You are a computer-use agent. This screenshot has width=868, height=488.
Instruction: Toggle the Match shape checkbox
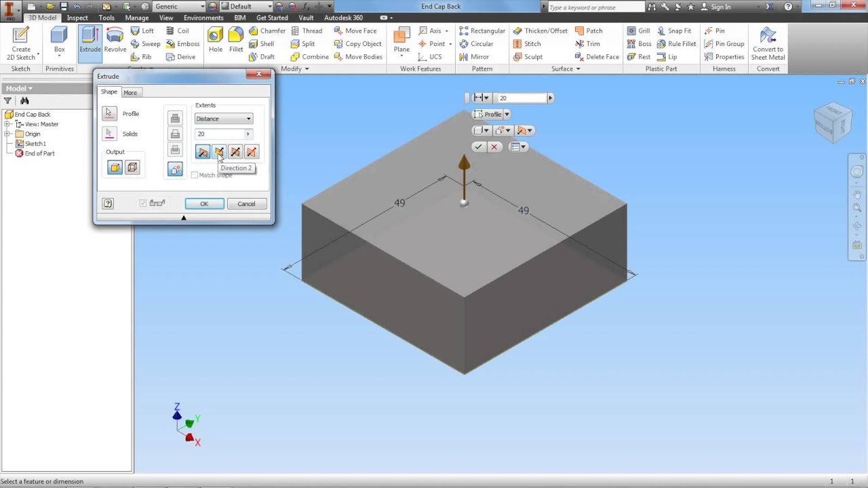click(x=195, y=175)
